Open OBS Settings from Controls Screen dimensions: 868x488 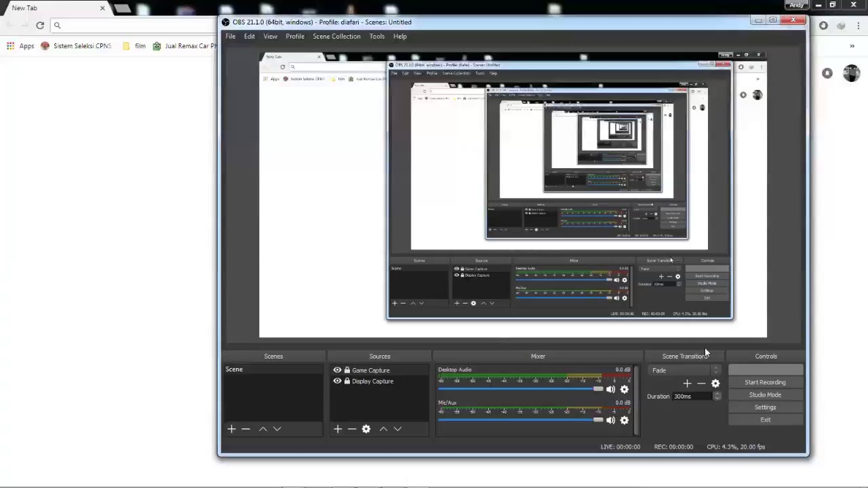coord(766,407)
